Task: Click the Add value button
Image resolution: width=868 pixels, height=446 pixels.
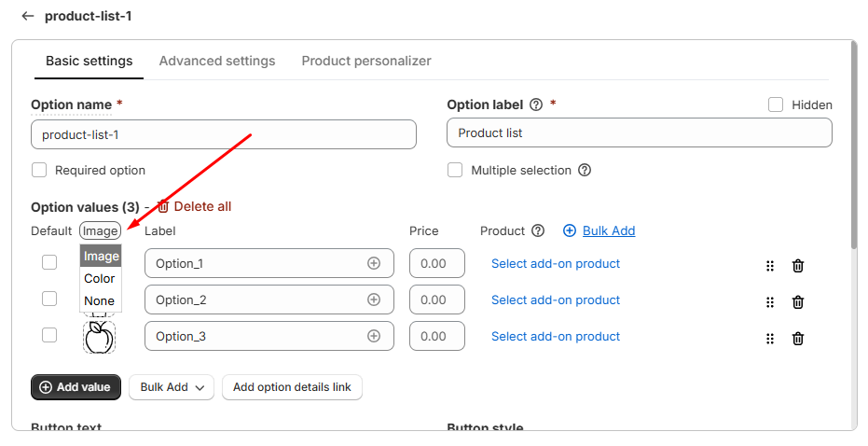Action: point(76,387)
